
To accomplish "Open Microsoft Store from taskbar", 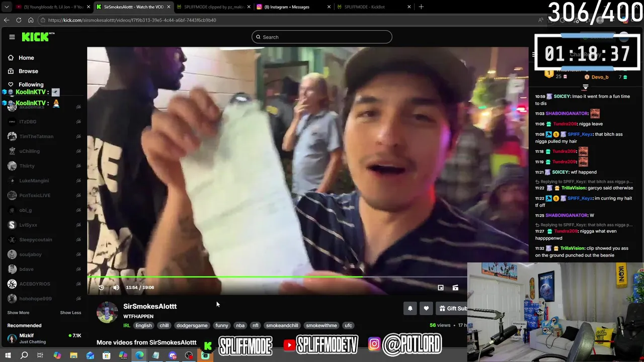I will point(107,355).
